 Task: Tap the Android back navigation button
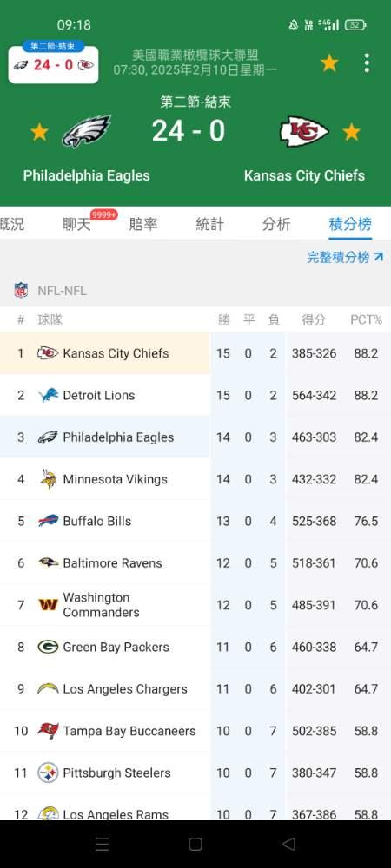[x=288, y=844]
